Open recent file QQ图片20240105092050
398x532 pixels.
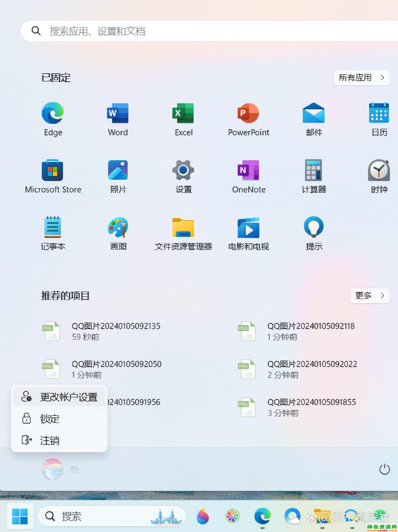[101, 369]
